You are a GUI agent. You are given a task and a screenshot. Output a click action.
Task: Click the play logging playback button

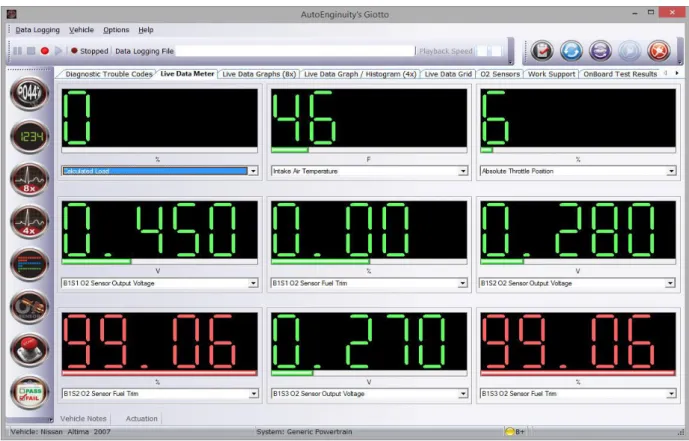click(x=58, y=51)
